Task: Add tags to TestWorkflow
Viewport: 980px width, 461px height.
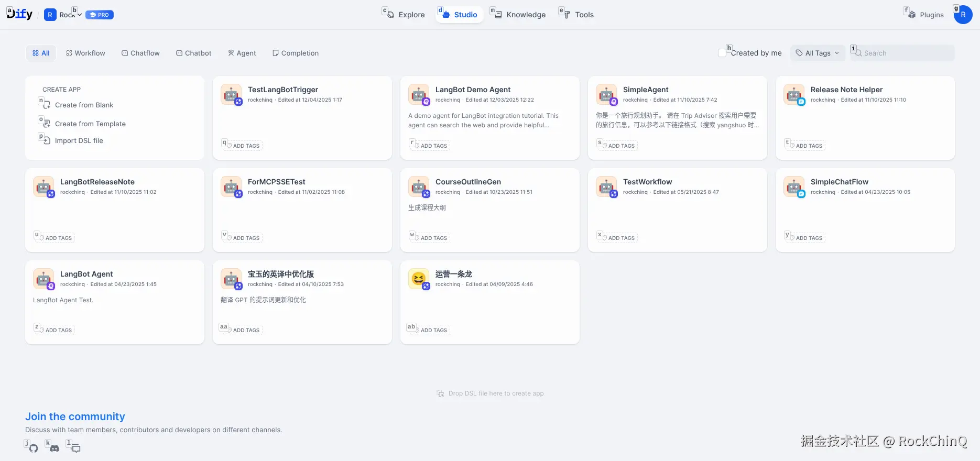Action: click(617, 238)
